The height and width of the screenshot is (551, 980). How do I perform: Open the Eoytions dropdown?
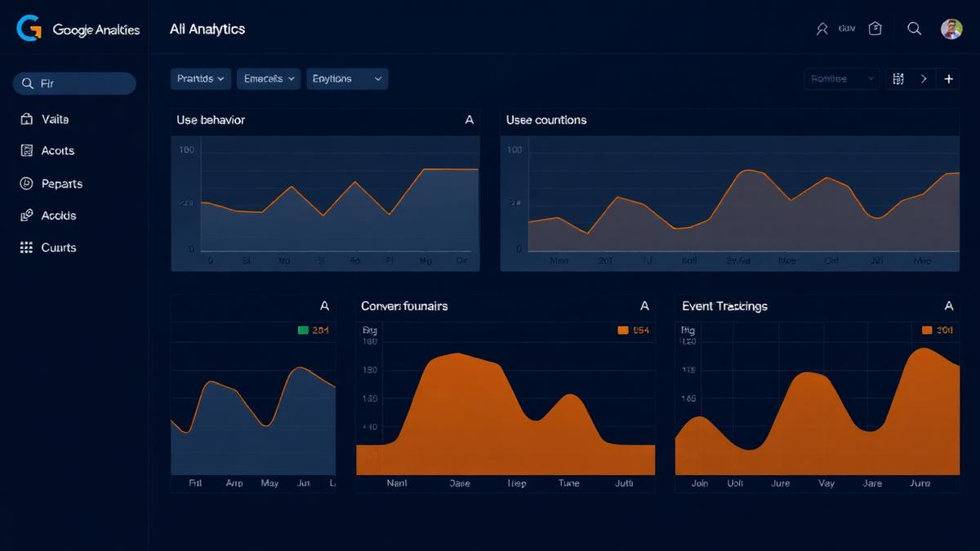point(347,78)
